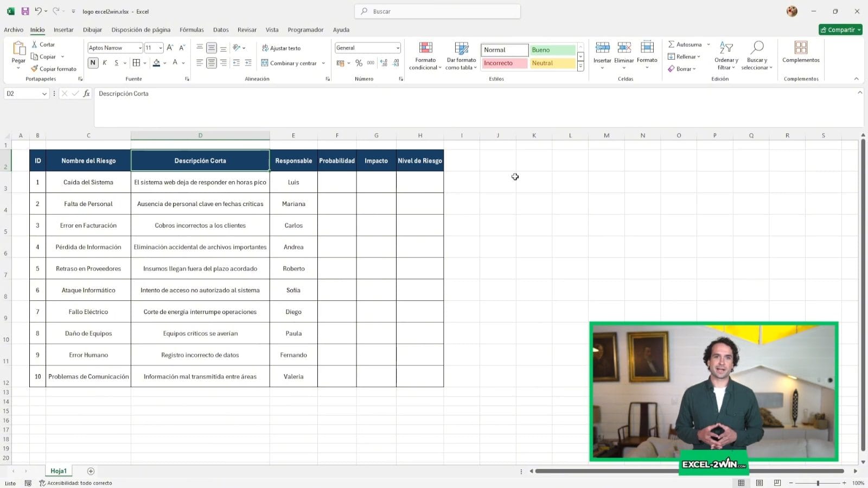Add new sheet with plus icon

coord(91,471)
